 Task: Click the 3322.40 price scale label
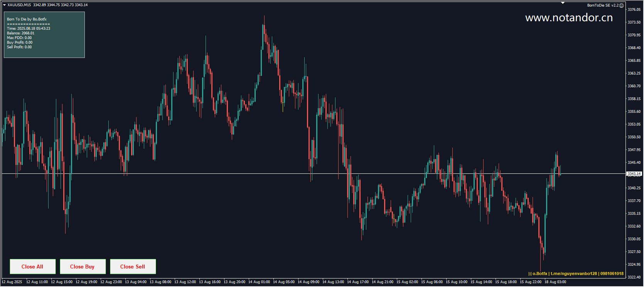coord(634,277)
